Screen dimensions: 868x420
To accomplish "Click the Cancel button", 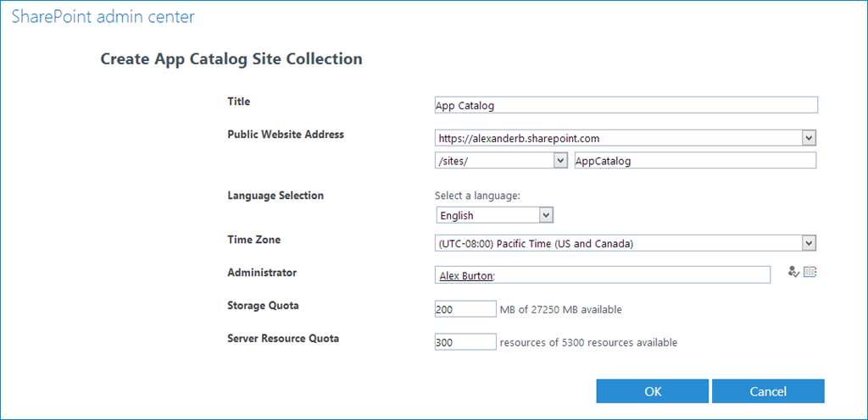I will point(768,391).
